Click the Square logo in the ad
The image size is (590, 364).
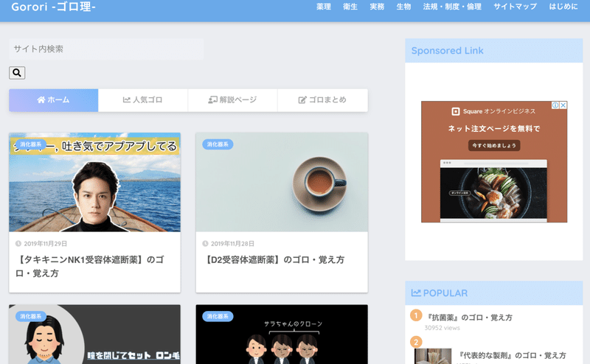(456, 111)
